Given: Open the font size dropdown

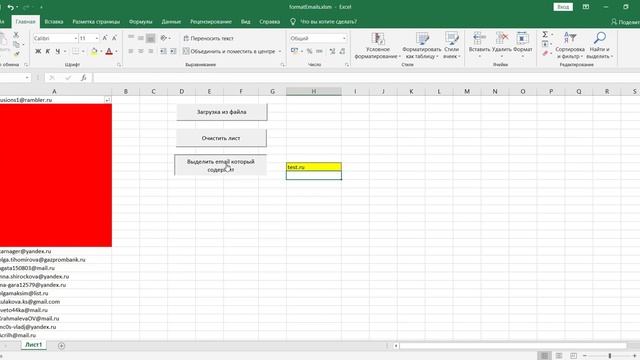Looking at the screenshot, I should [97, 38].
